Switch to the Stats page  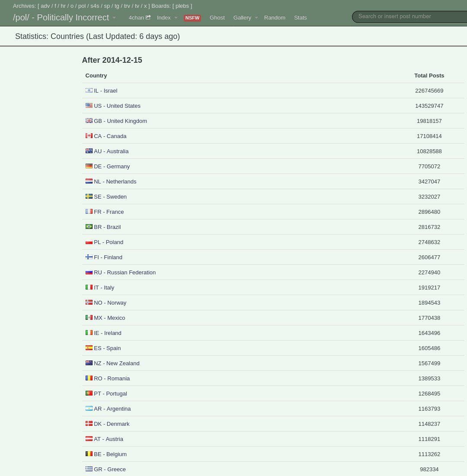click(x=300, y=17)
